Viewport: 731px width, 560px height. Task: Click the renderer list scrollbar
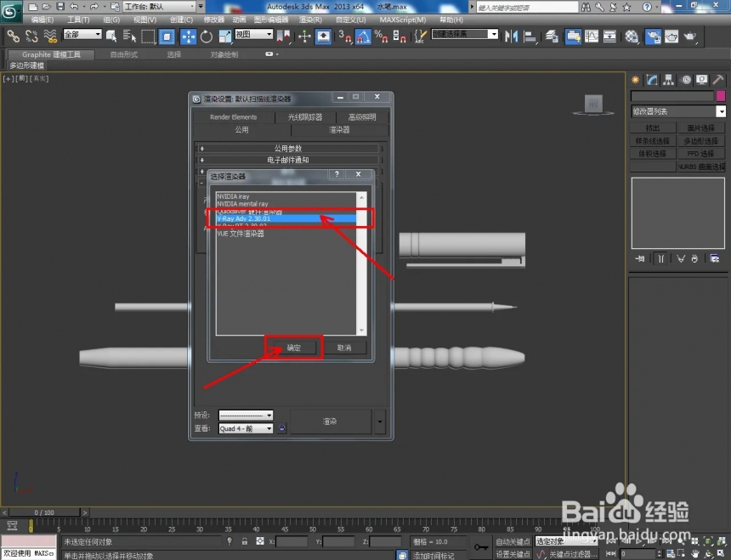pyautogui.click(x=362, y=263)
